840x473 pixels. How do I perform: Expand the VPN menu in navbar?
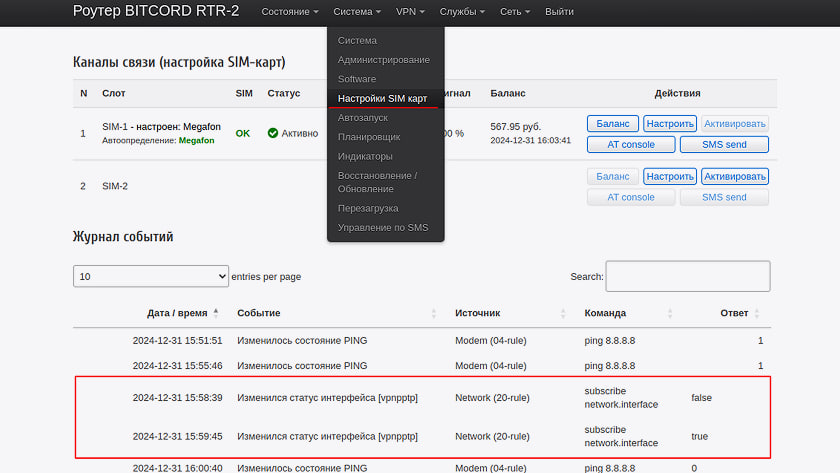tap(410, 12)
